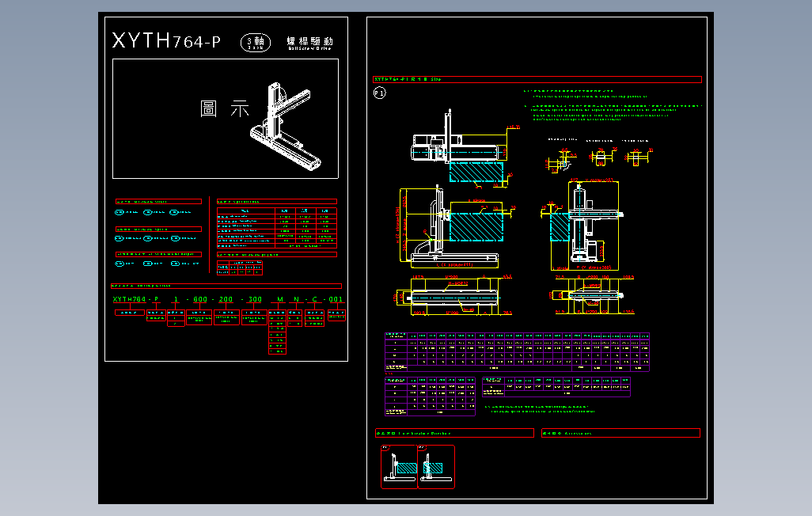Click the circled P1 marker
The width and height of the screenshot is (812, 516).
coord(380,93)
